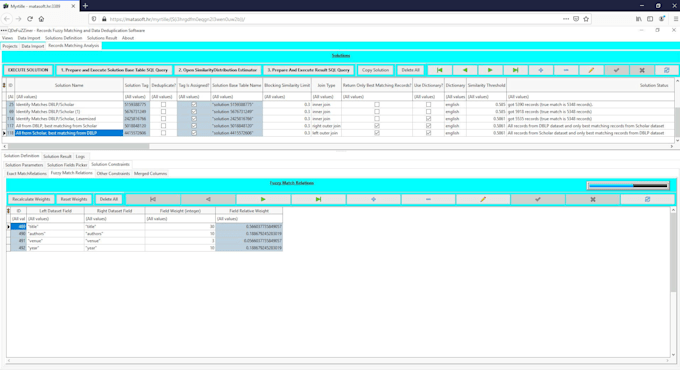The image size is (680, 370).
Task: Toggle Use Dictionary for solution ID 114
Action: [428, 118]
